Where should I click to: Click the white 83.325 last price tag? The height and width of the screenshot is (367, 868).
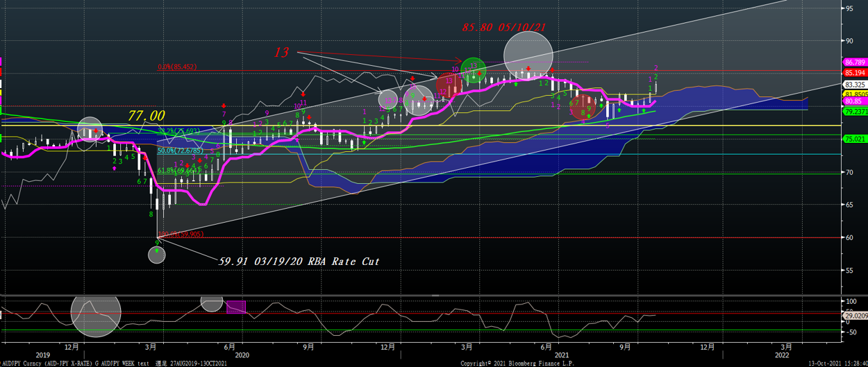pos(853,85)
